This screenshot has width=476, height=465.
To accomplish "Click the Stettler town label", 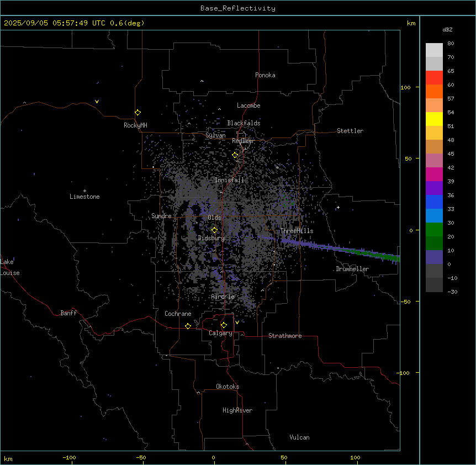I will pos(350,131).
